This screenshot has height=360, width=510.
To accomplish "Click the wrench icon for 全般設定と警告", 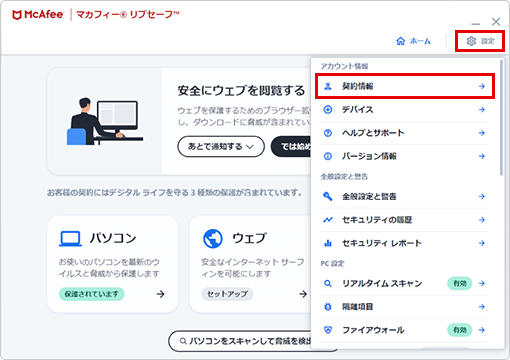I will (328, 197).
